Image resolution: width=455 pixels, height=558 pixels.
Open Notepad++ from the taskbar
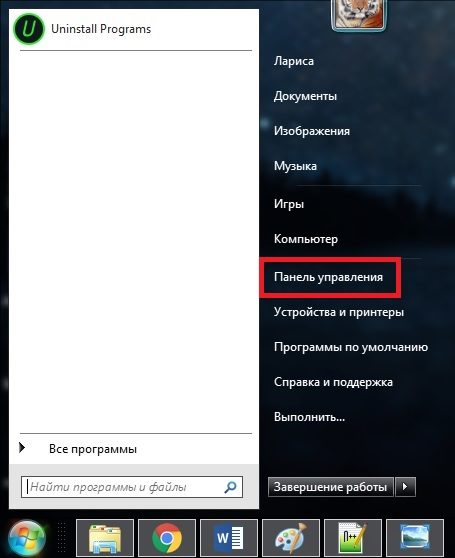coord(353,538)
